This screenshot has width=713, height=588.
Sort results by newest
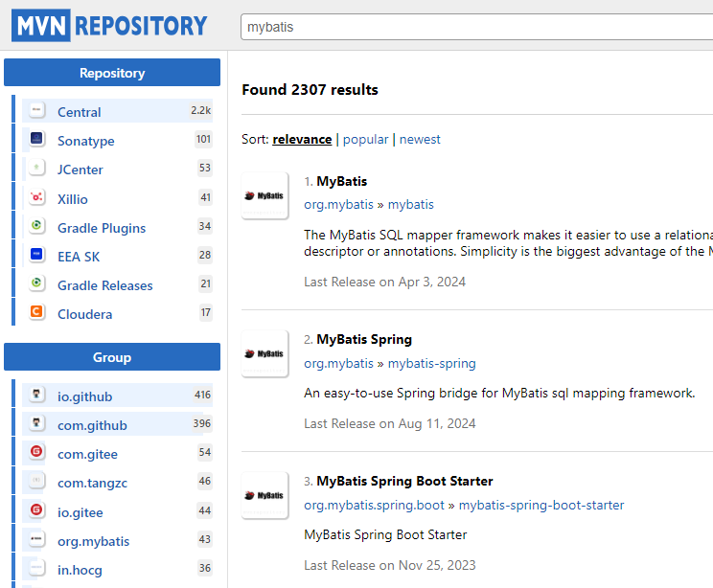click(420, 140)
